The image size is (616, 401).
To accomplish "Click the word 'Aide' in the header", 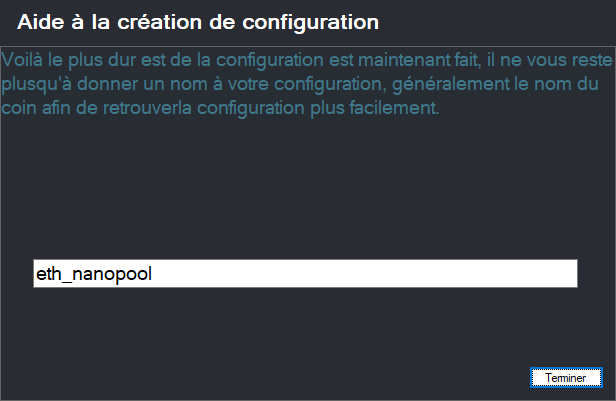I will pyautogui.click(x=39, y=21).
